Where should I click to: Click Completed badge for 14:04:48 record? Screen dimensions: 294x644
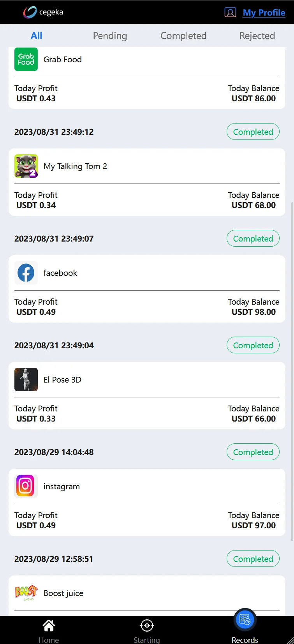click(x=253, y=452)
